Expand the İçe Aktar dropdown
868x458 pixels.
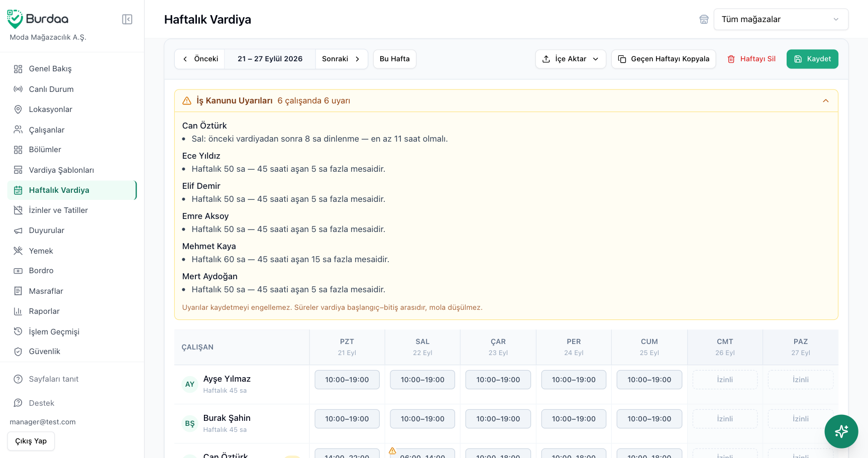point(571,59)
